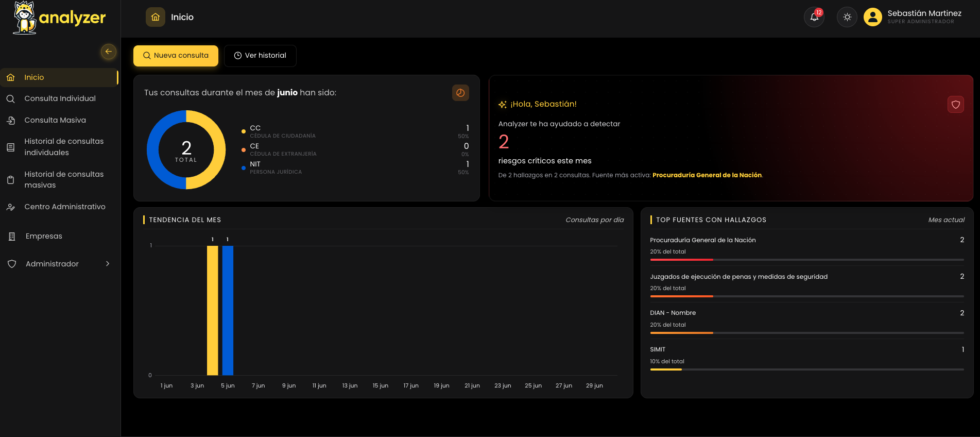Click the home icon in the header breadcrumb
980x437 pixels.
[x=156, y=17]
